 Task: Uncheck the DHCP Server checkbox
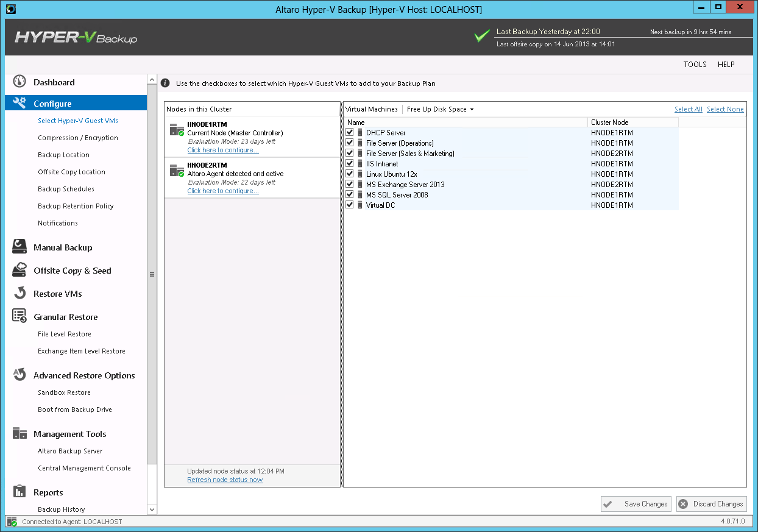tap(350, 132)
